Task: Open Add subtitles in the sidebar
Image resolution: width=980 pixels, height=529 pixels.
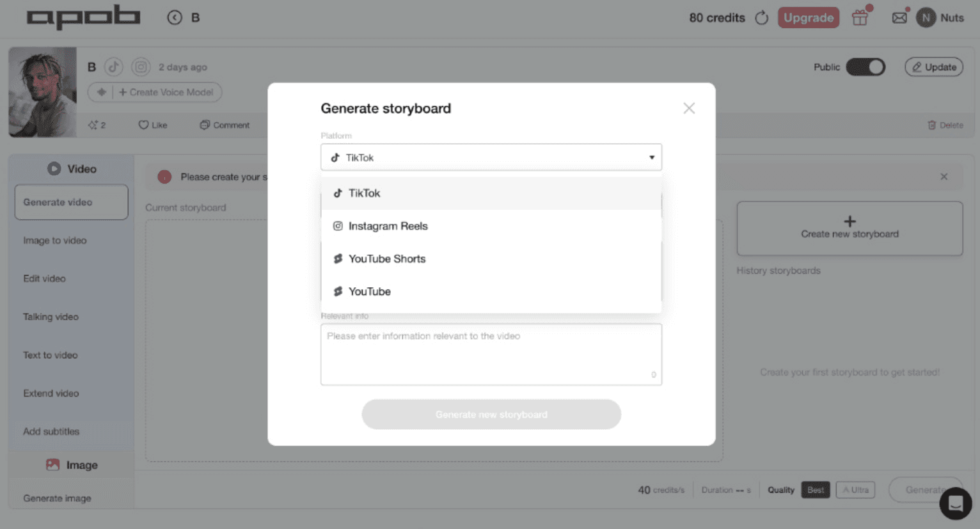Action: pyautogui.click(x=51, y=431)
